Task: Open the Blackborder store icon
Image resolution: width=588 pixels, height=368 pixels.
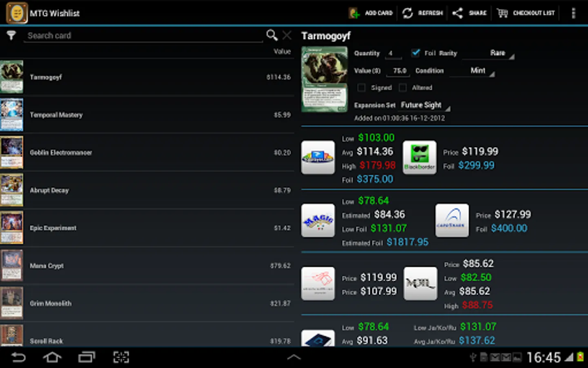Action: point(419,157)
